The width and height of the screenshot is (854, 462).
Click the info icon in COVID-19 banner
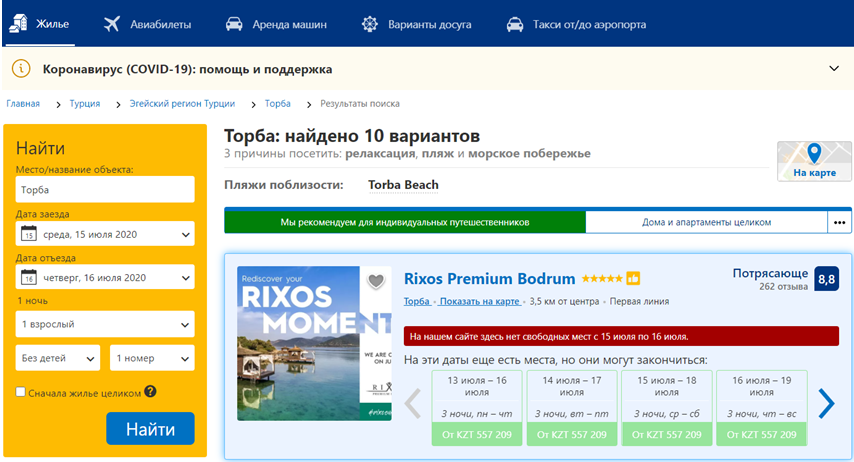[21, 69]
